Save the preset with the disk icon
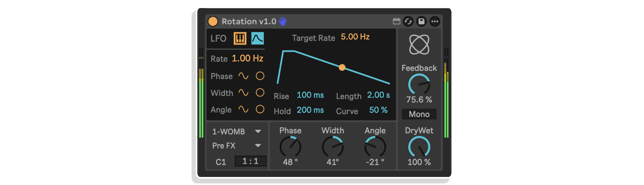Image resolution: width=644 pixels, height=185 pixels. click(x=421, y=21)
